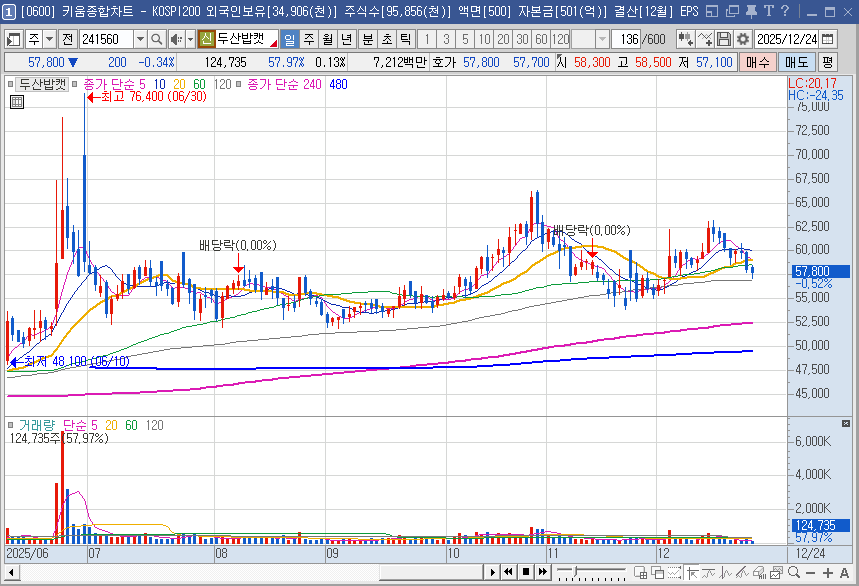859x586 pixels.
Task: Open chart settings gear icon
Action: click(743, 39)
